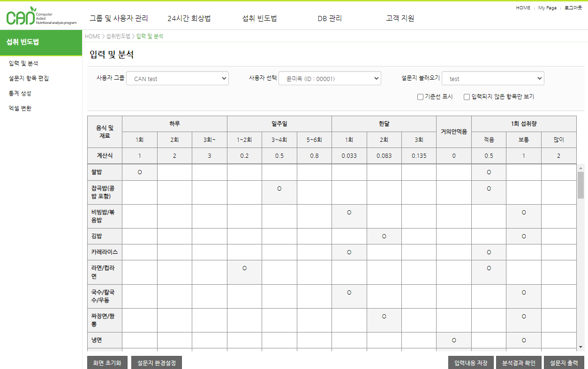This screenshot has height=369, width=588.
Task: Click the 설문지 출력 button
Action: tap(564, 363)
